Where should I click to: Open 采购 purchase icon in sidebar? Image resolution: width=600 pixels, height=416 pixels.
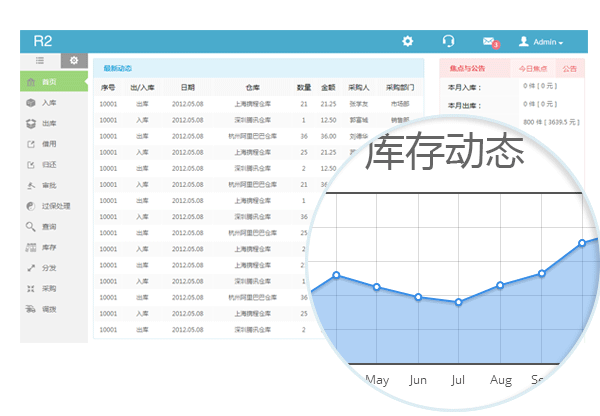31,289
